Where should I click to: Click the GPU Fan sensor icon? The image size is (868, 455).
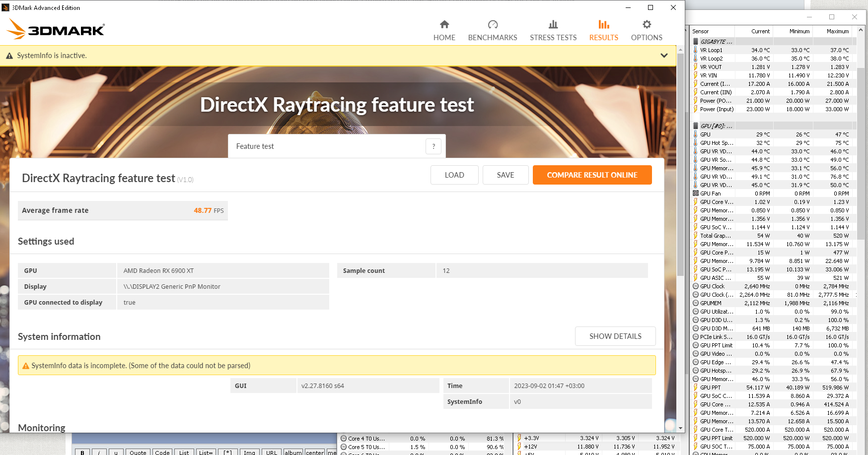click(696, 194)
